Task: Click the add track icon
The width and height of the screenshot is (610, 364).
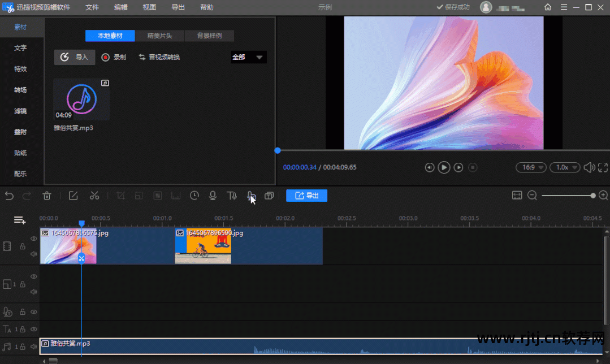Action: pos(20,220)
